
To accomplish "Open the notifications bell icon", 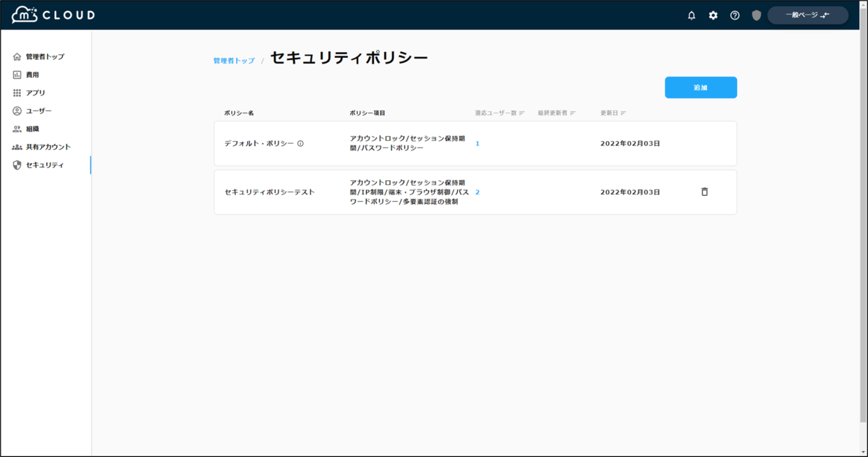I will [692, 14].
